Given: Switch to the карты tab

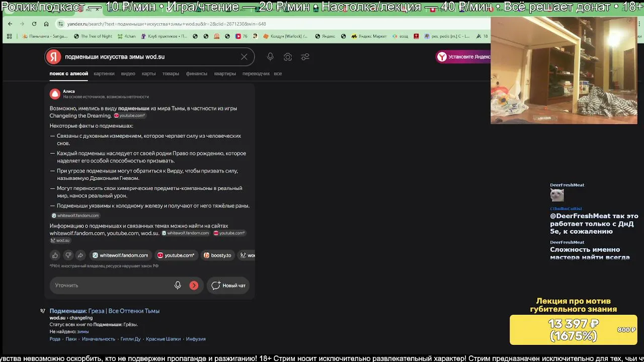Looking at the screenshot, I should tap(148, 73).
